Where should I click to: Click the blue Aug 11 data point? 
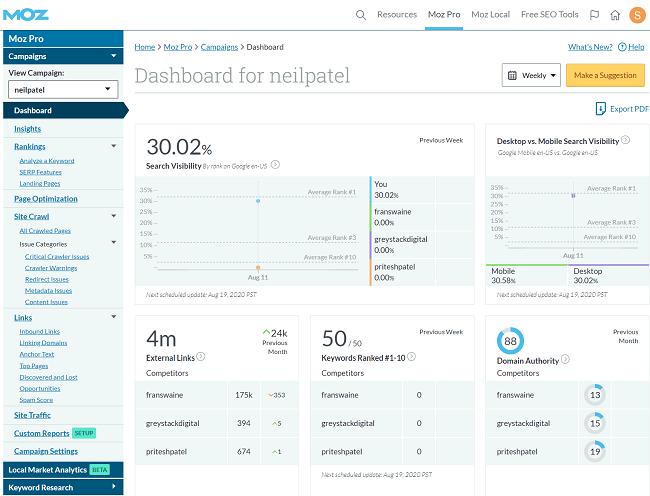(258, 201)
